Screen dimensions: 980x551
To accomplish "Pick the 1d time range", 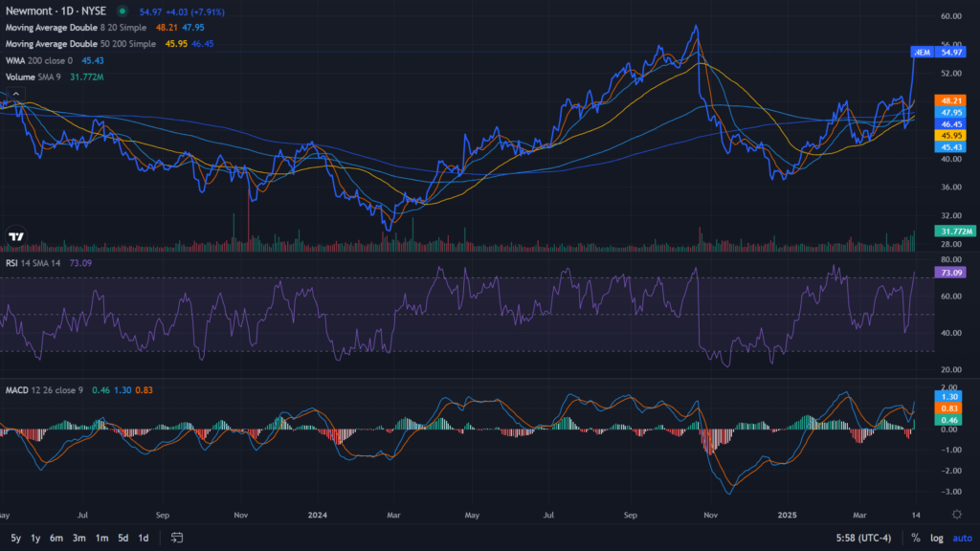I will point(144,538).
